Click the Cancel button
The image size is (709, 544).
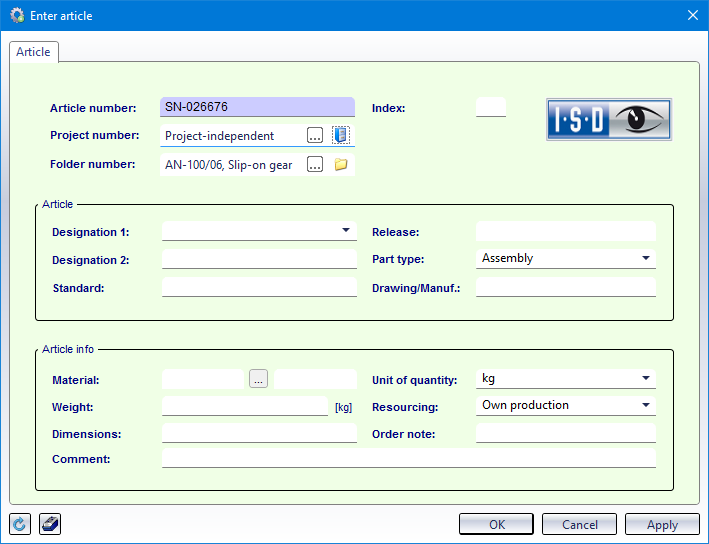click(579, 524)
